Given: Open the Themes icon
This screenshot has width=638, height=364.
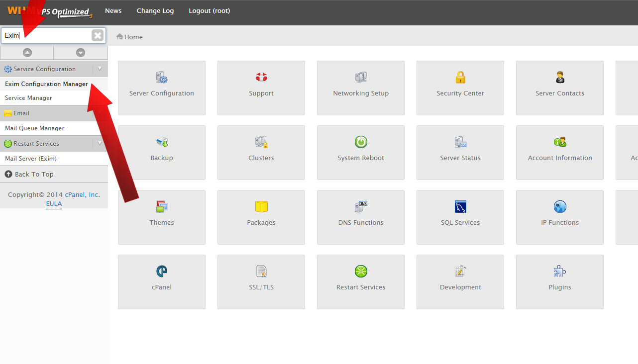Looking at the screenshot, I should point(162,206).
